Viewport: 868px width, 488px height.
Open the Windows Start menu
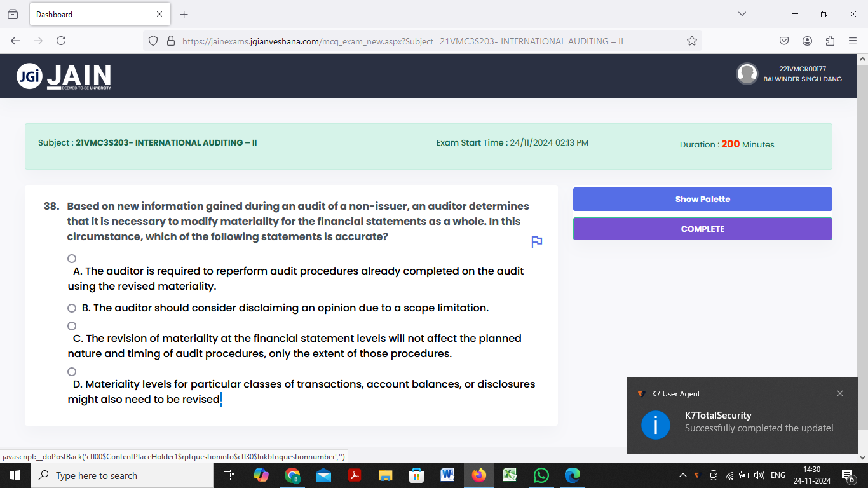click(x=15, y=475)
